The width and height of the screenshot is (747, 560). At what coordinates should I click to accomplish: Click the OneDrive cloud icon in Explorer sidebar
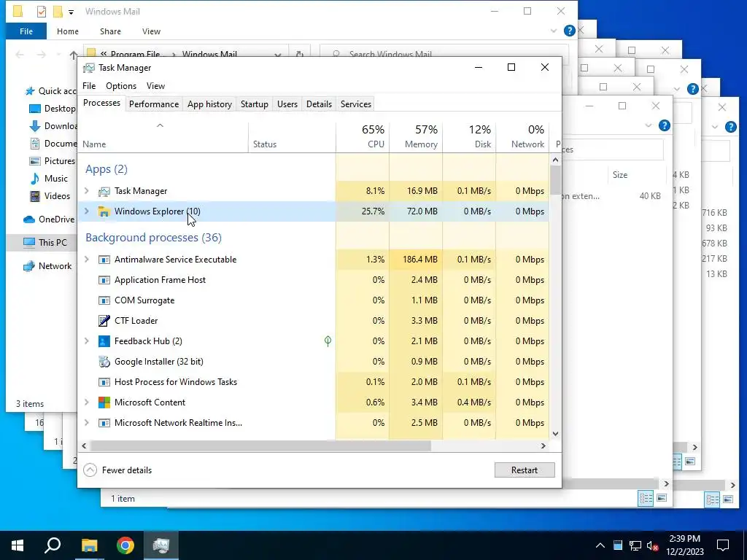tap(29, 219)
